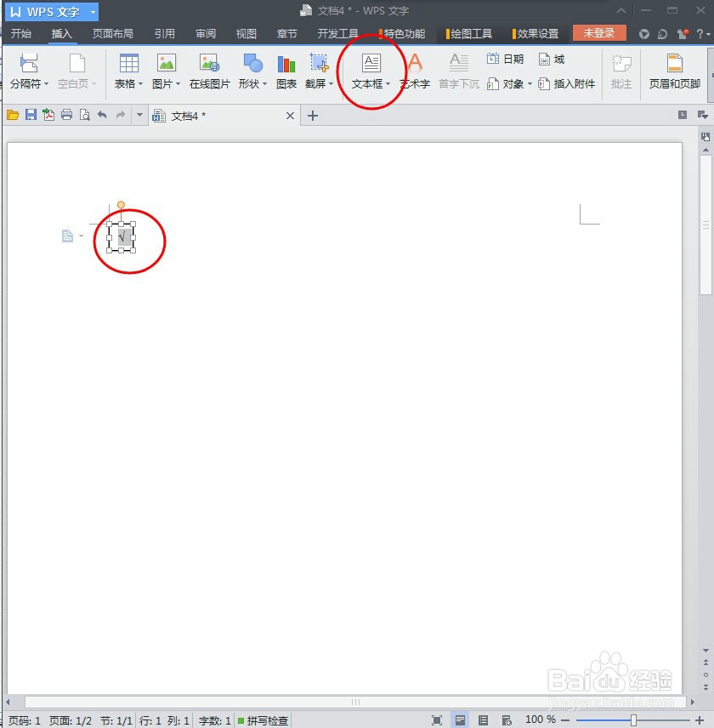
Task: Expand the 文本框 dropdown arrow
Action: 388,84
